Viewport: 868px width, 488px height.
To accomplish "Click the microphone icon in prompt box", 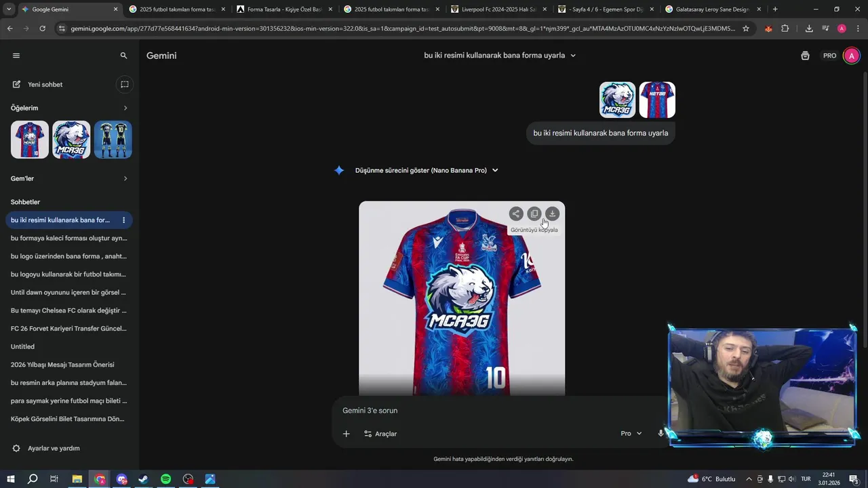I will [660, 434].
